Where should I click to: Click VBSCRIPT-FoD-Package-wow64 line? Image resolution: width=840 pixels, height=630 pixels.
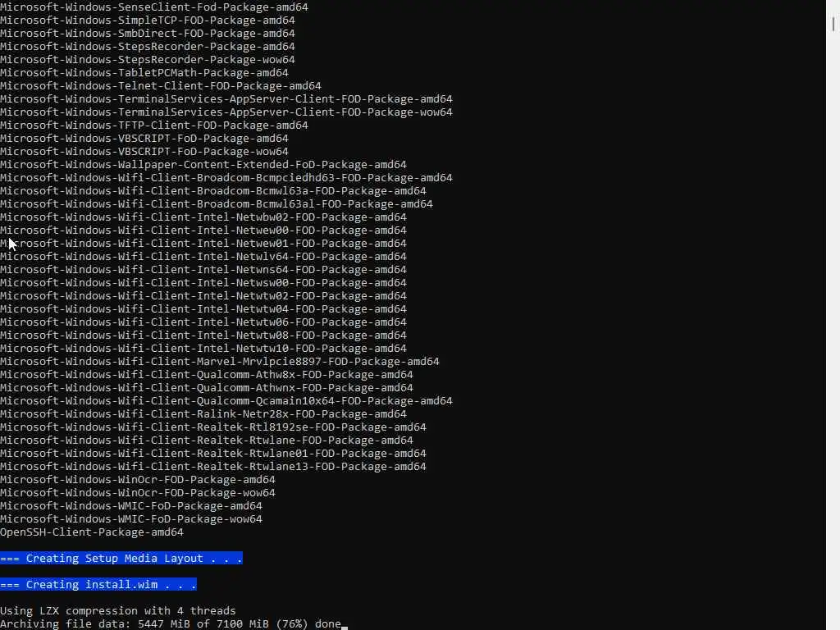pos(144,152)
